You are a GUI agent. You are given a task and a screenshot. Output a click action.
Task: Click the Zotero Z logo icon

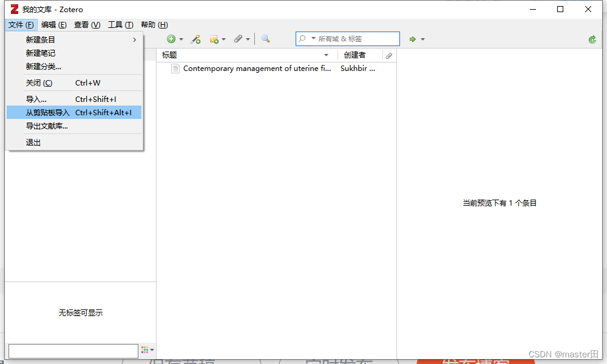[15, 9]
